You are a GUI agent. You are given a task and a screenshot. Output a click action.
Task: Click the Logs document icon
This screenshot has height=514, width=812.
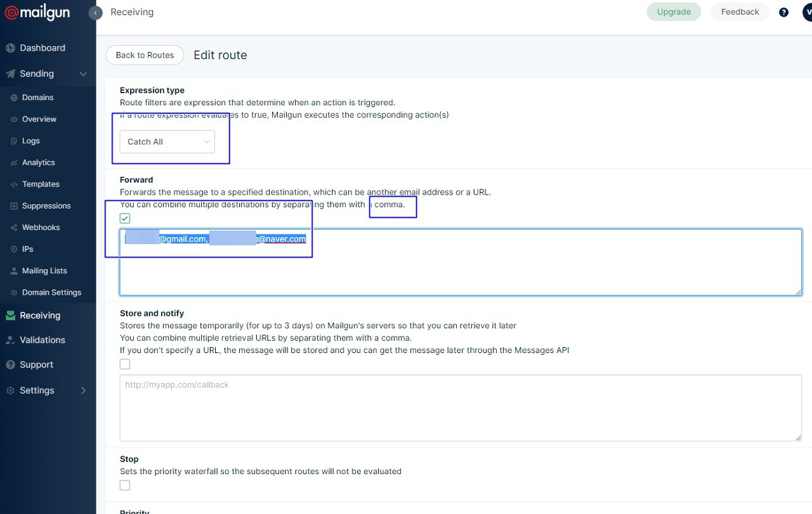click(14, 141)
